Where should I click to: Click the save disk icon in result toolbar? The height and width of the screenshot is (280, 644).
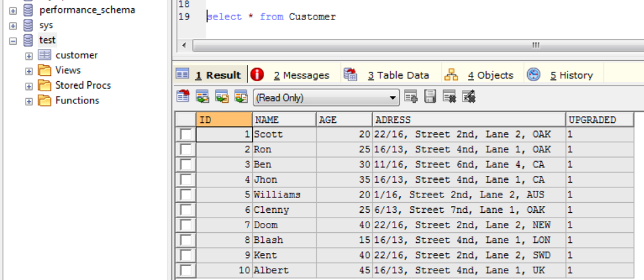430,97
